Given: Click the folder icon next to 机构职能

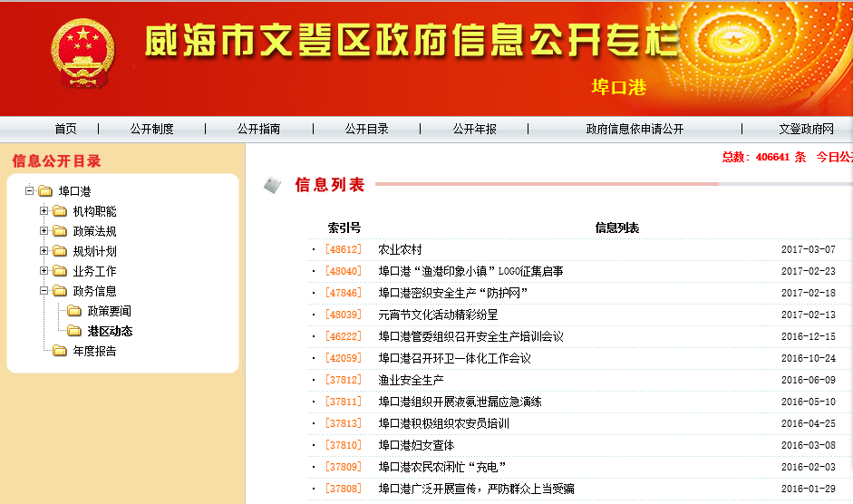Looking at the screenshot, I should (x=60, y=211).
